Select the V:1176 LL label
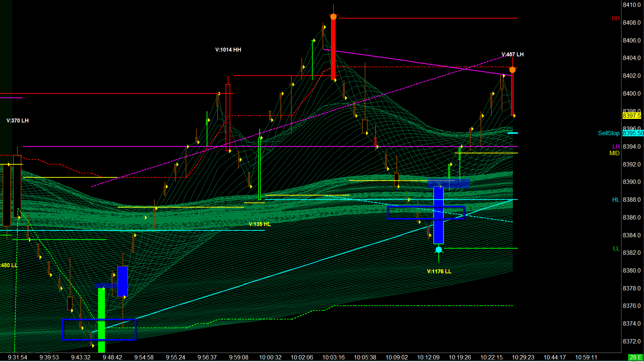 [x=439, y=271]
